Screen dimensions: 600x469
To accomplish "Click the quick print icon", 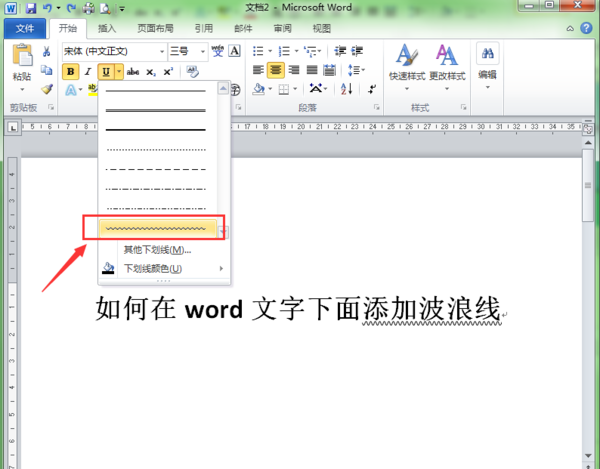I will (88, 8).
